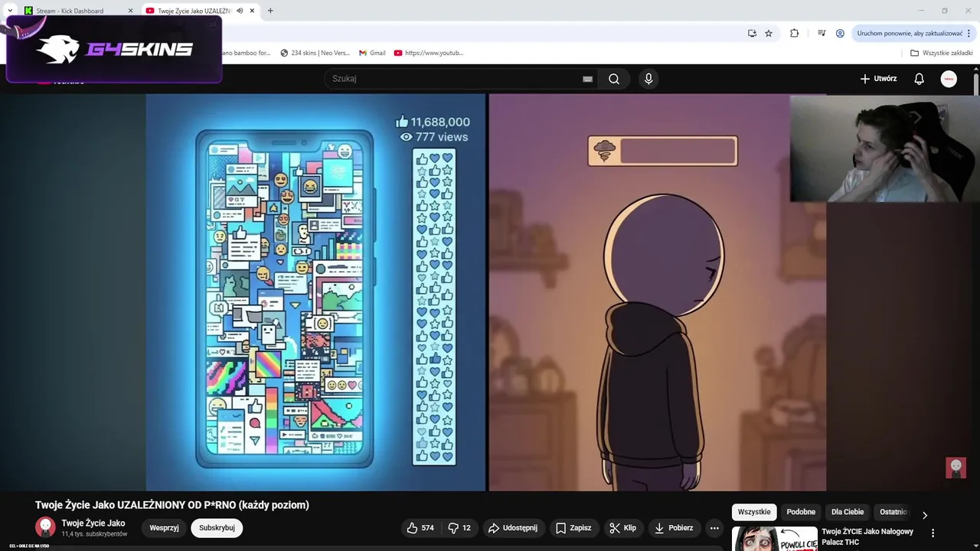Image resolution: width=980 pixels, height=551 pixels.
Task: Open the https://www.youtub... bookmark
Action: (x=429, y=53)
